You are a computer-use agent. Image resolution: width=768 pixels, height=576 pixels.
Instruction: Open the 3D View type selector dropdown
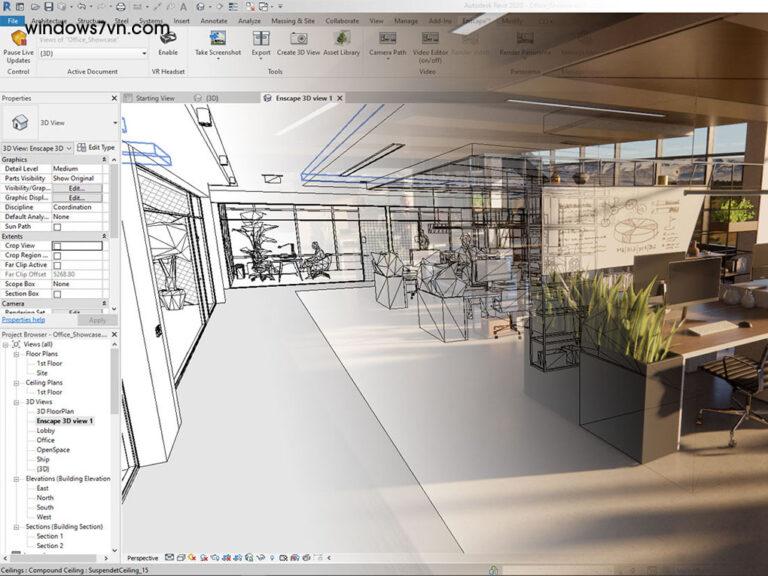click(115, 123)
